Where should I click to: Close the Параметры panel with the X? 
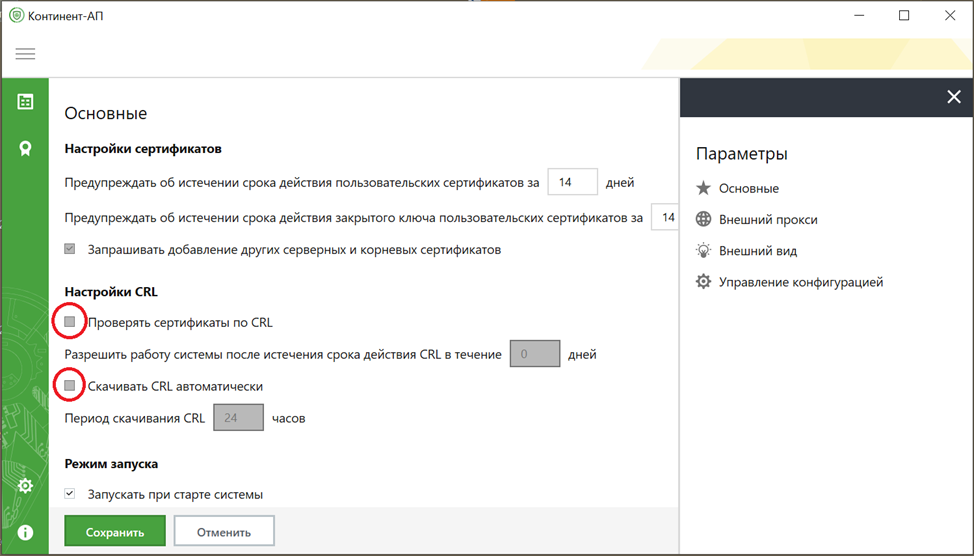(953, 97)
